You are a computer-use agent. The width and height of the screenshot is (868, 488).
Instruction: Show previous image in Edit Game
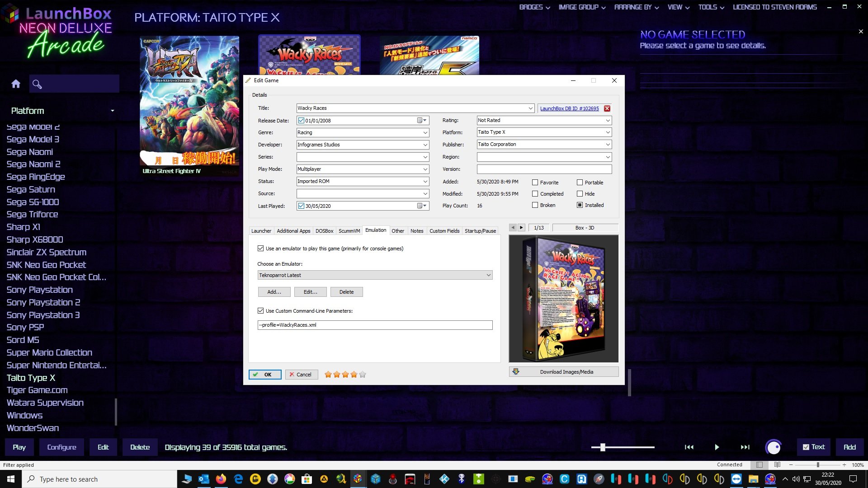click(513, 228)
